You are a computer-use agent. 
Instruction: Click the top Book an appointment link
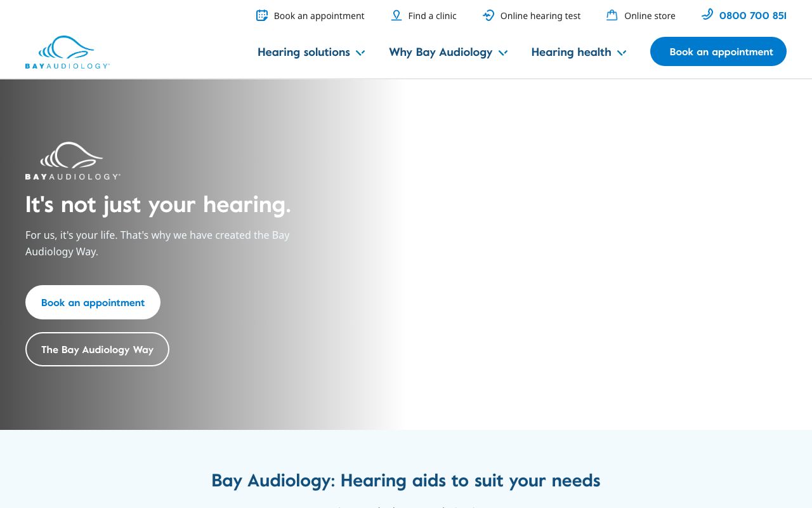pyautogui.click(x=319, y=16)
